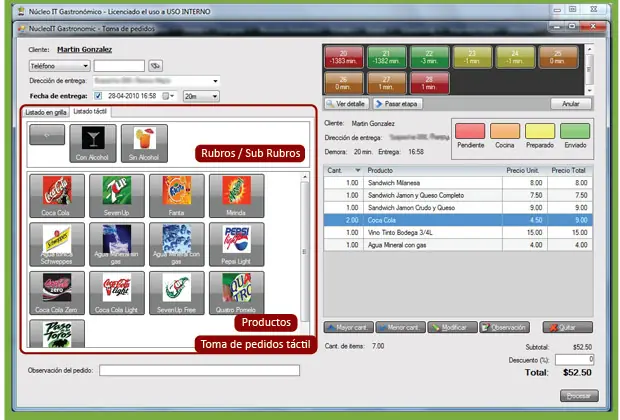Viewport: 620px width, 420px height.
Task: Click the Modificar button
Action: coord(452,327)
